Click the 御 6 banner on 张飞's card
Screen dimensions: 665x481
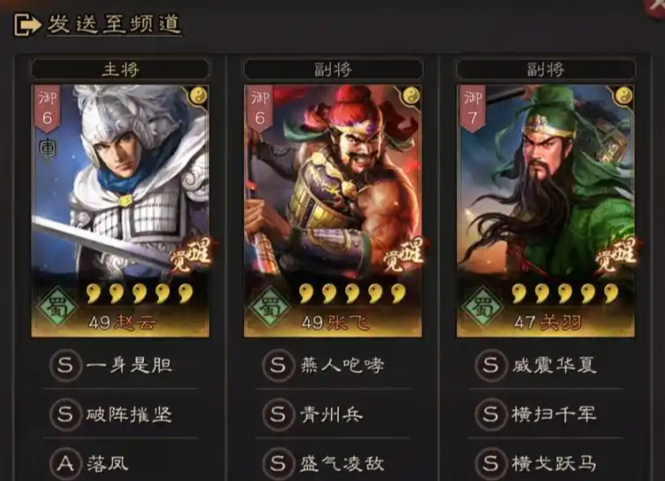(260, 109)
